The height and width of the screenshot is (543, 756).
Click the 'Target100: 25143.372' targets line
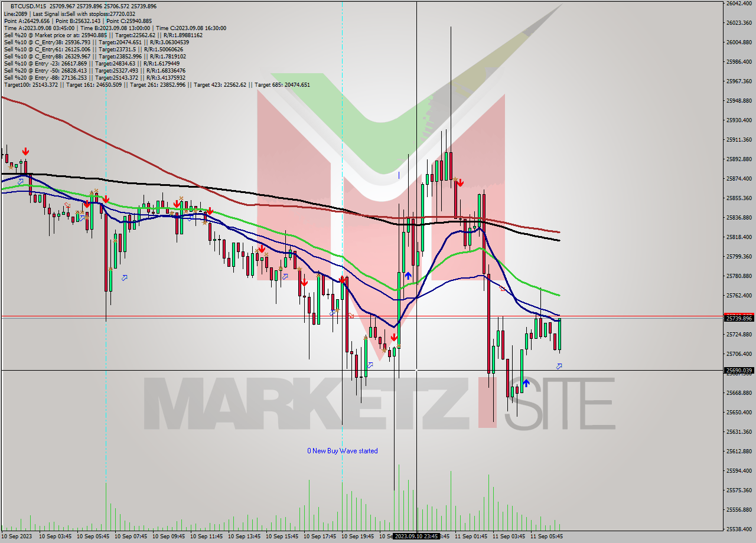click(x=157, y=84)
